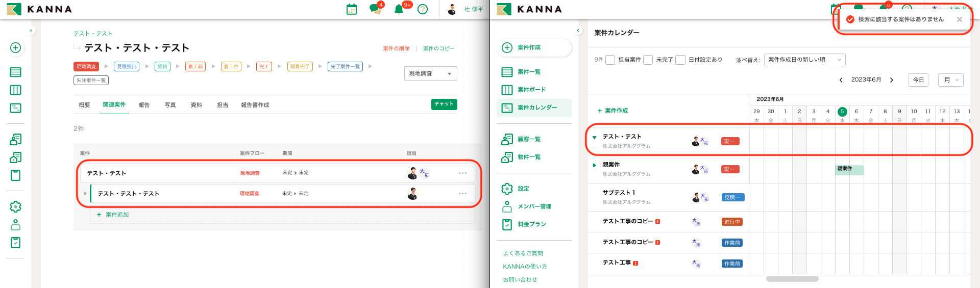This screenshot has height=288, width=980.
Task: Dismiss the search result notification toast
Action: [x=960, y=19]
